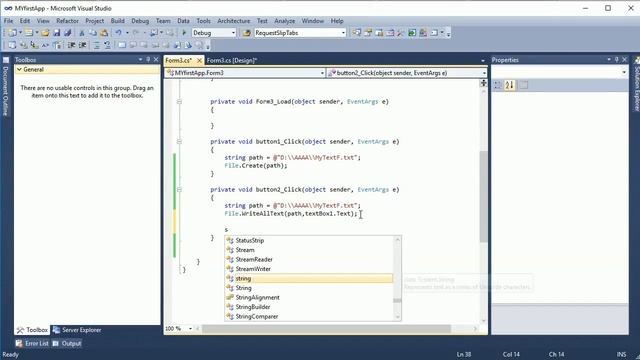Click the IntelliSense list scroll-down arrow
This screenshot has width=640, height=360.
397,317
